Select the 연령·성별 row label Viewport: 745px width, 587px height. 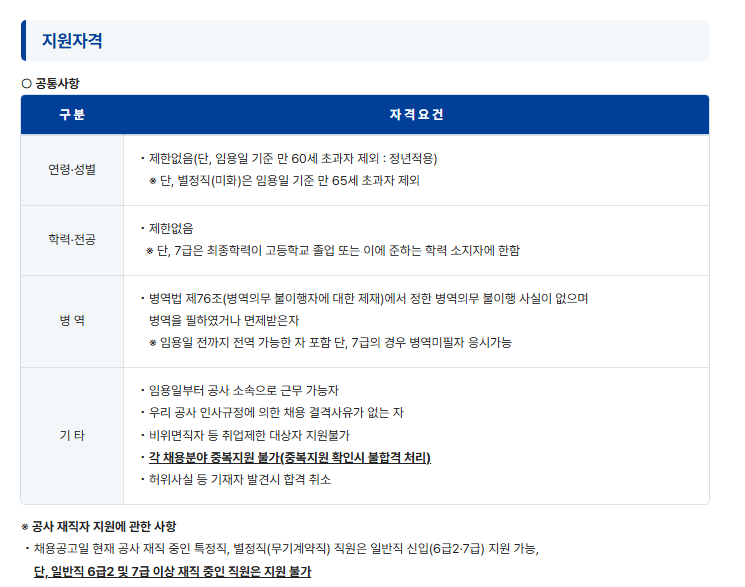pyautogui.click(x=72, y=170)
